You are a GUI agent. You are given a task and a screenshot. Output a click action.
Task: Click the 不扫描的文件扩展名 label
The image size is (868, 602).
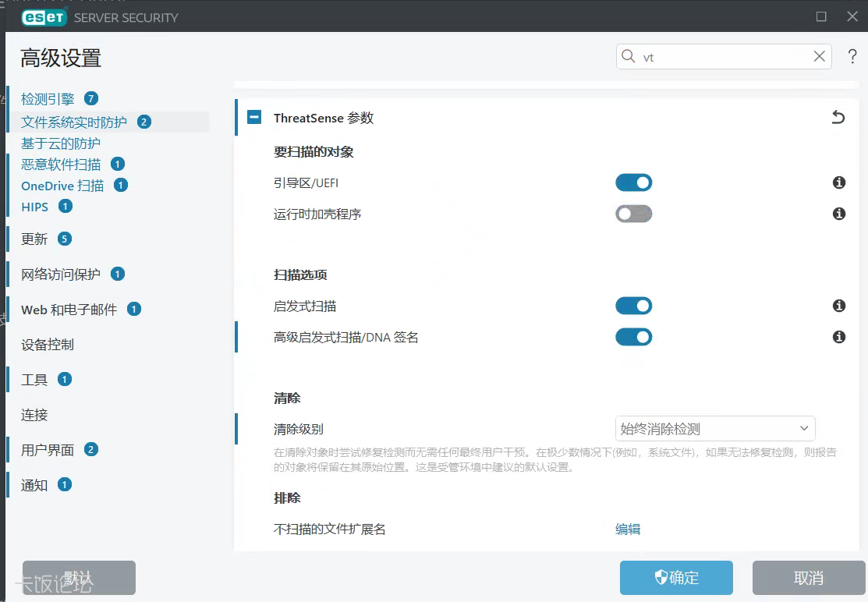pyautogui.click(x=329, y=529)
